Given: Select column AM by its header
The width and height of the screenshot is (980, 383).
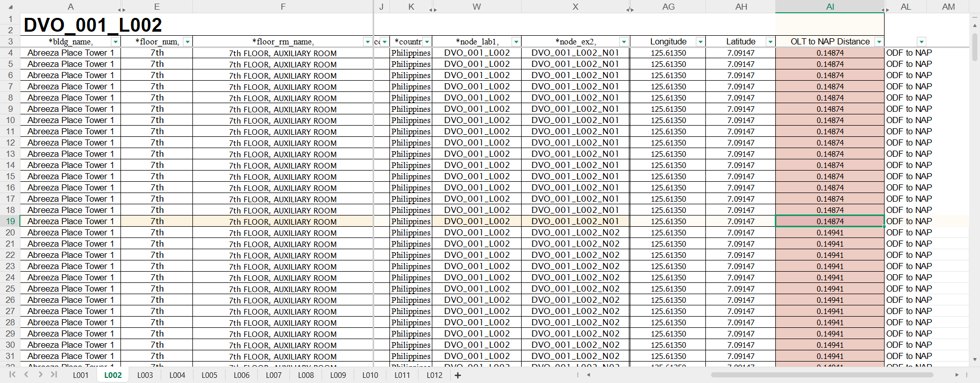Looking at the screenshot, I should tap(948, 7).
